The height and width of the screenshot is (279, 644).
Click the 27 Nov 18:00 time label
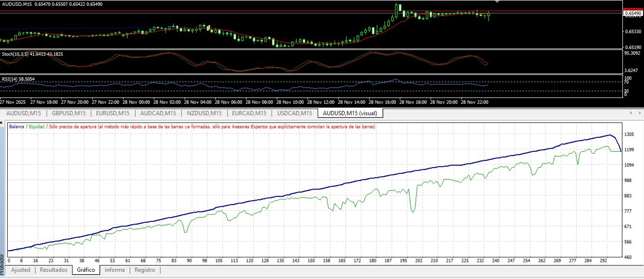44,102
